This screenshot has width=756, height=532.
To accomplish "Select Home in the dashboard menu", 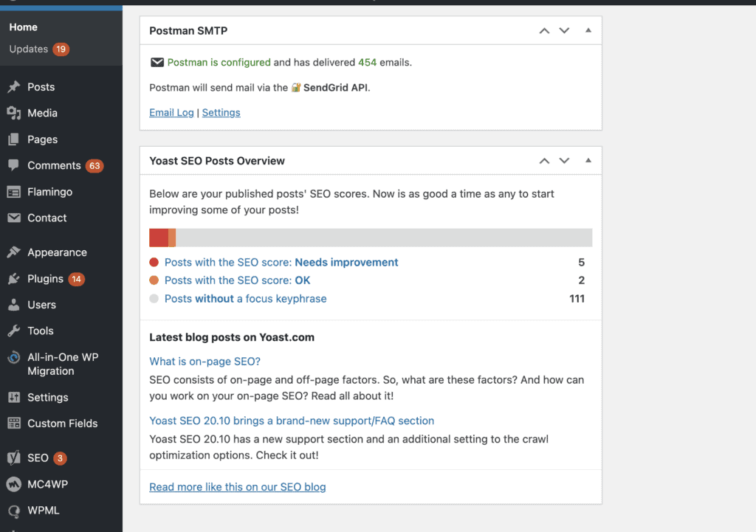I will point(23,27).
